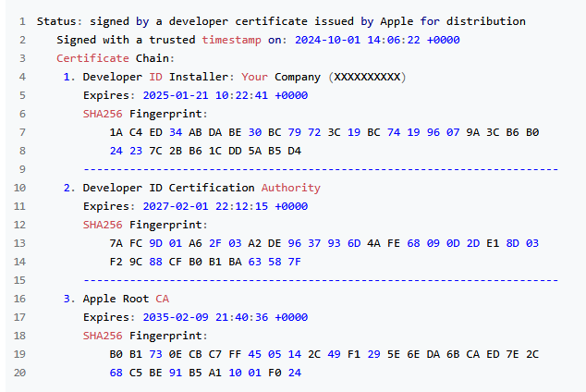Viewport: 586px width, 392px height.
Task: Click fingerprint row starting 'F2 9C 88'
Action: pos(205,262)
